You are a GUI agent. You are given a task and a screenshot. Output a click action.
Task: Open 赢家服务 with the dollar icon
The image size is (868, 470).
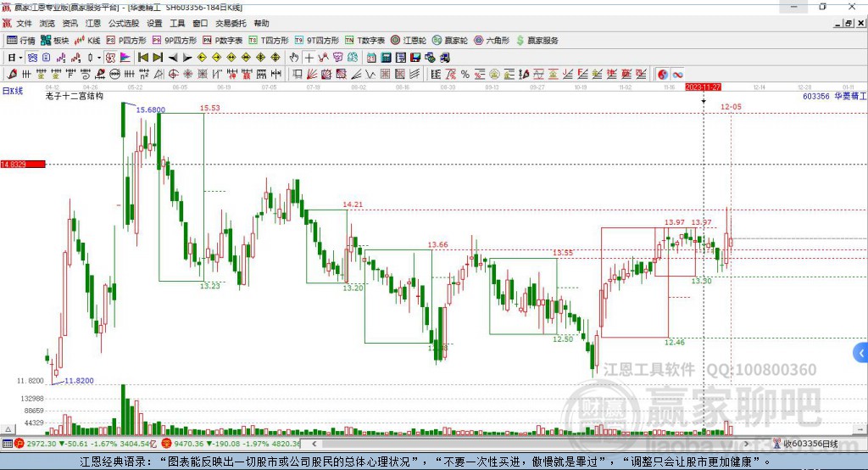click(537, 41)
